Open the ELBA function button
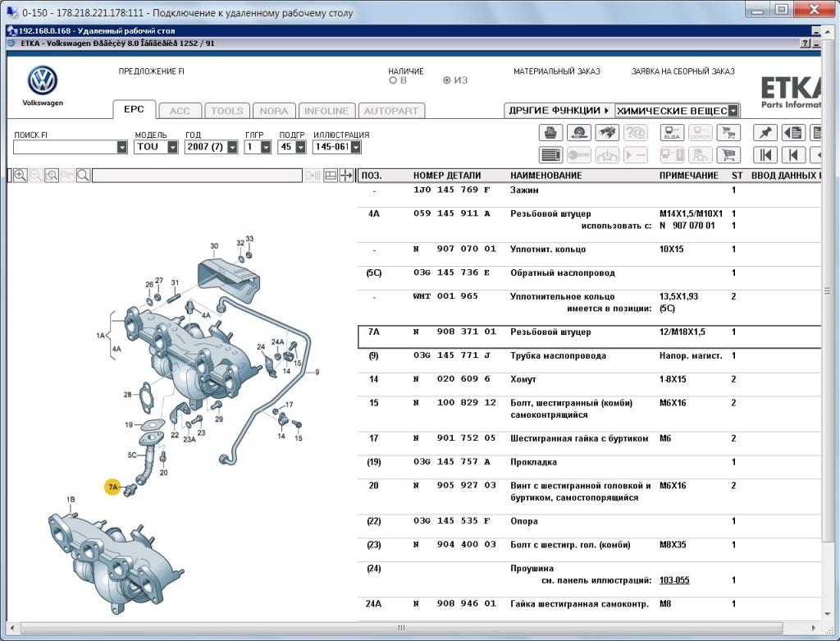The width and height of the screenshot is (840, 641). pos(672,132)
